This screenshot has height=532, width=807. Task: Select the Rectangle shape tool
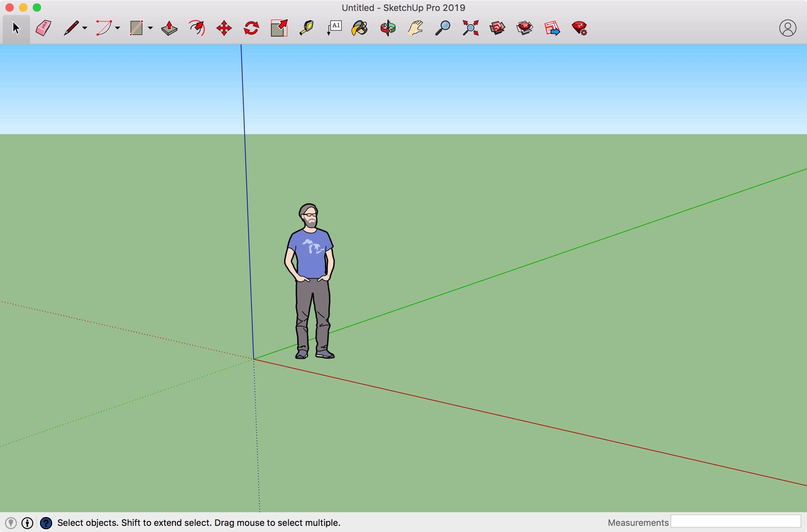point(136,28)
